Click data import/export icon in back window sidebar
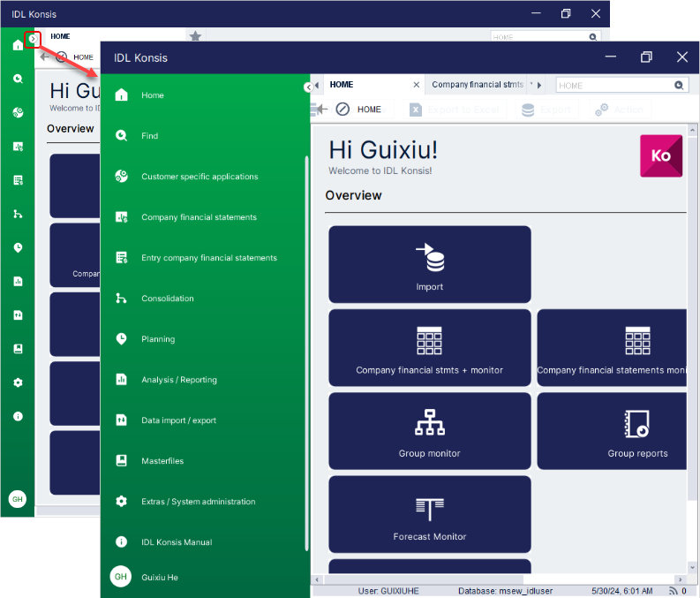The width and height of the screenshot is (700, 598). pos(18,315)
